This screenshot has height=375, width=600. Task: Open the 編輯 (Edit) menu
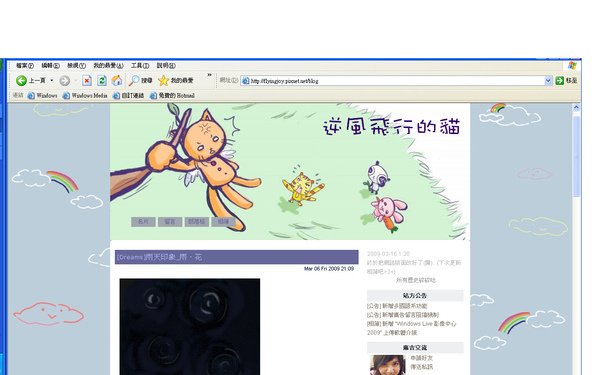[x=51, y=66]
